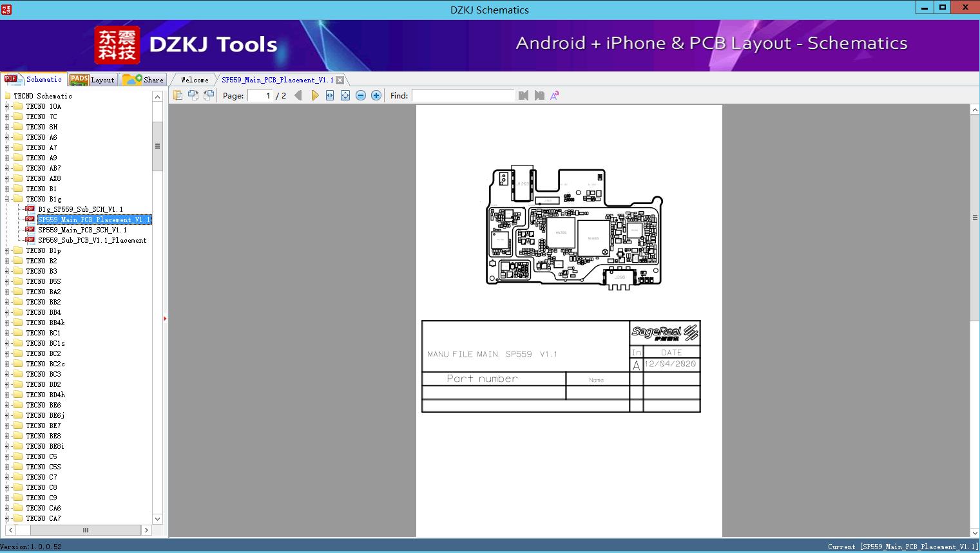
Task: Click the DZKJ Tools logo banner
Action: click(x=186, y=44)
